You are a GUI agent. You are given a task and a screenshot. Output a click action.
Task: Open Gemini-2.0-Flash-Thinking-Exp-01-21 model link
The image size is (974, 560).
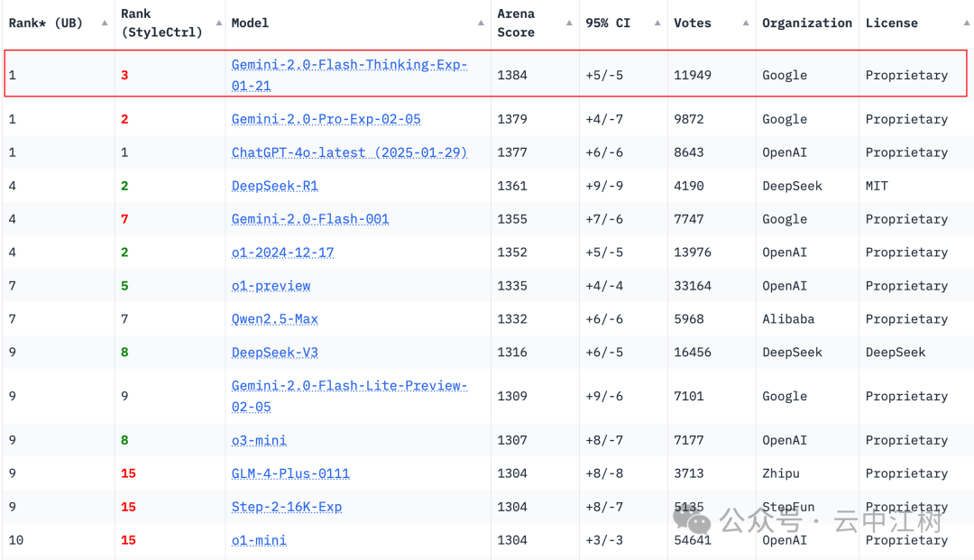349,65
